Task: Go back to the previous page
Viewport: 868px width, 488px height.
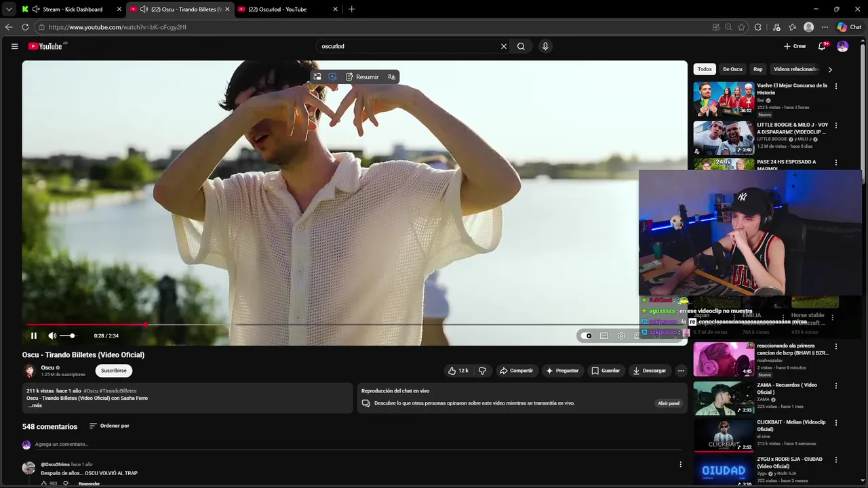Action: [9, 27]
